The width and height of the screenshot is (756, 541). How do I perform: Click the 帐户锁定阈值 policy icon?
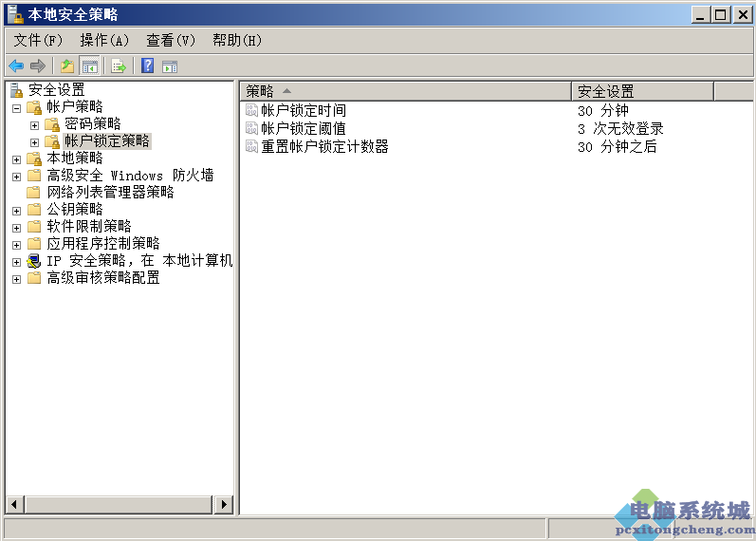(x=251, y=128)
